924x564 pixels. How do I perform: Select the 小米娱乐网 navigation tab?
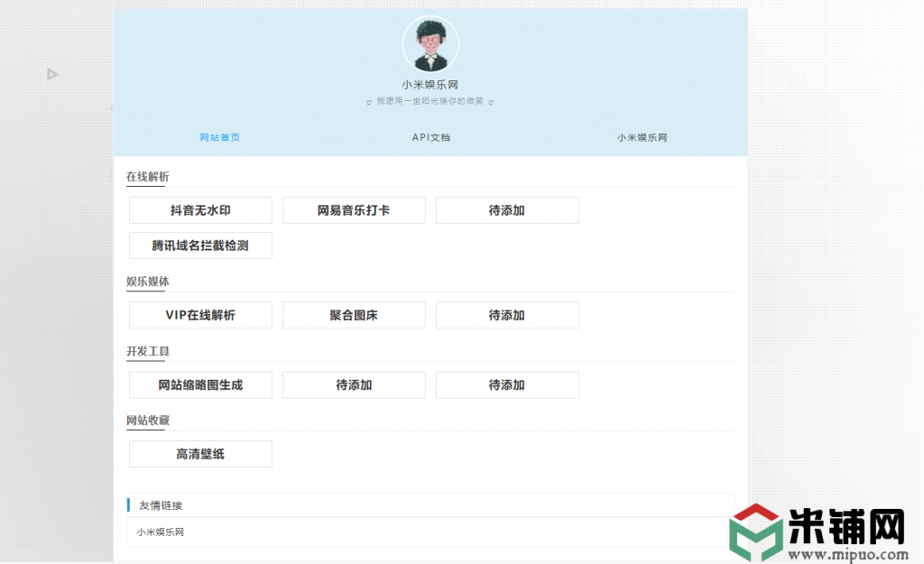pyautogui.click(x=642, y=137)
